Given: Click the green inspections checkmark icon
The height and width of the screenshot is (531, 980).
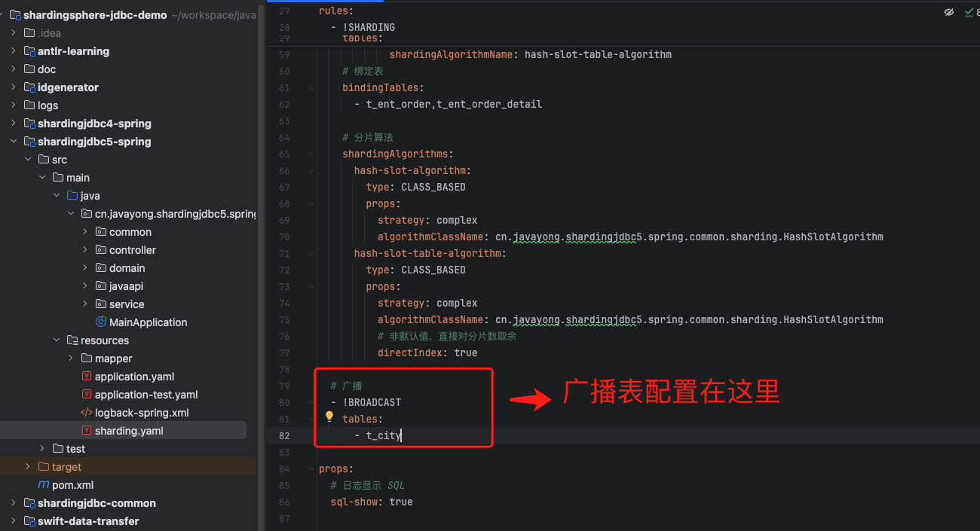Looking at the screenshot, I should [969, 13].
